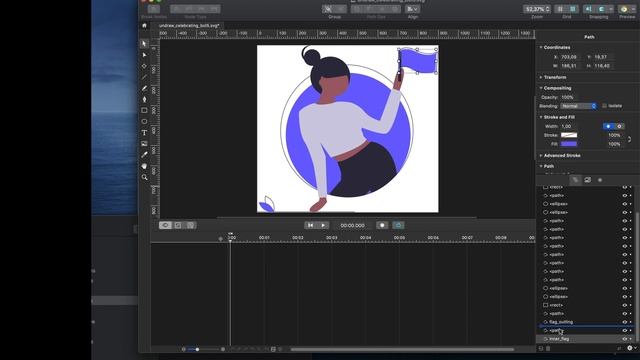Screen dimensions: 640x360
Task: Select the Rectangle shape tool
Action: click(144, 110)
